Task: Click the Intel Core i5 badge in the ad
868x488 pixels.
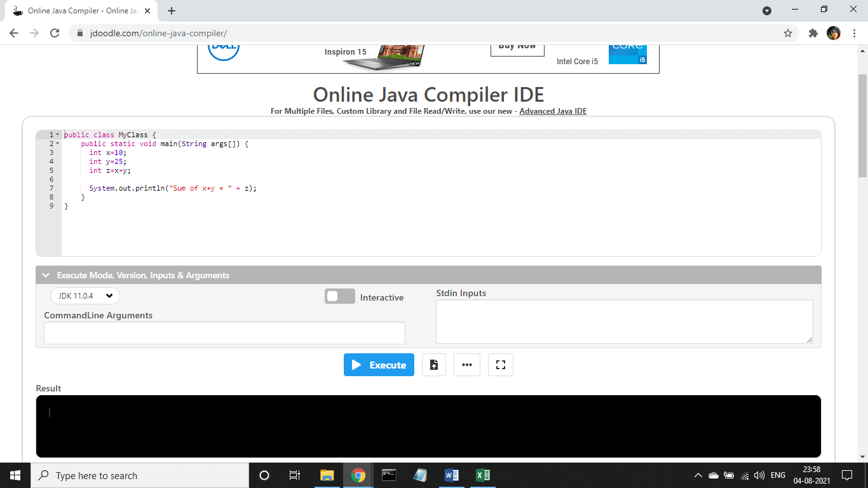Action: tap(627, 55)
